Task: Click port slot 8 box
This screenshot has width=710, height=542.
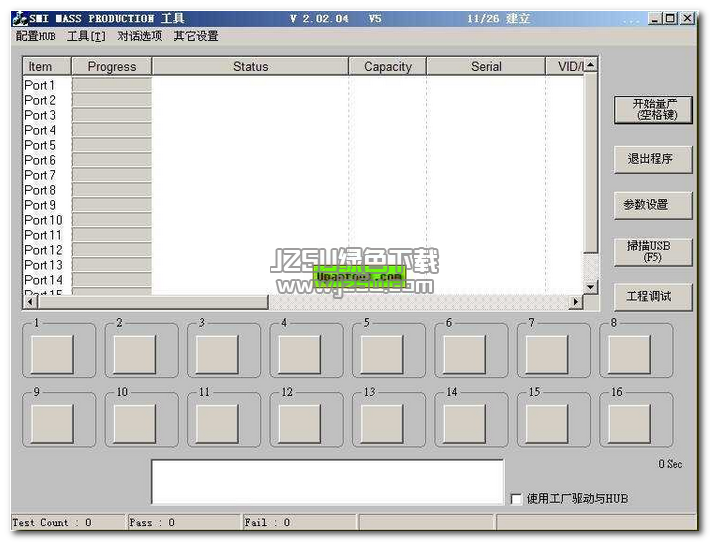Action: click(x=629, y=354)
